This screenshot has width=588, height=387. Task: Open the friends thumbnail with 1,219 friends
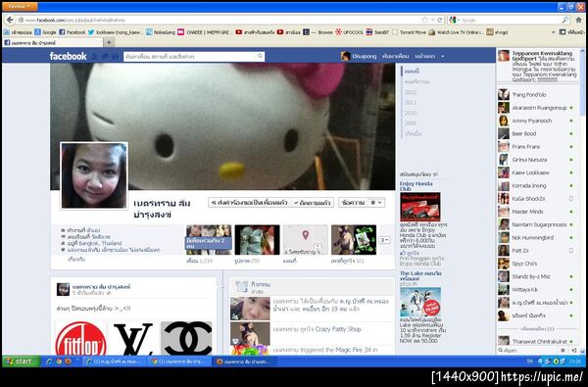pos(209,240)
